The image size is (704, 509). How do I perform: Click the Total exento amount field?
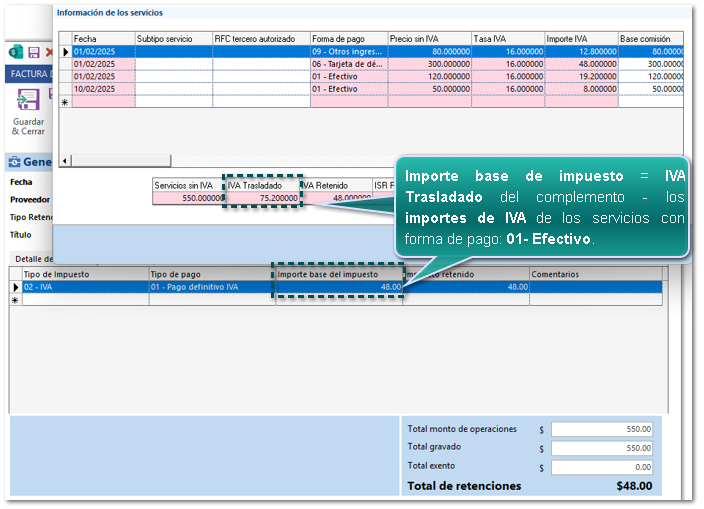click(x=602, y=467)
